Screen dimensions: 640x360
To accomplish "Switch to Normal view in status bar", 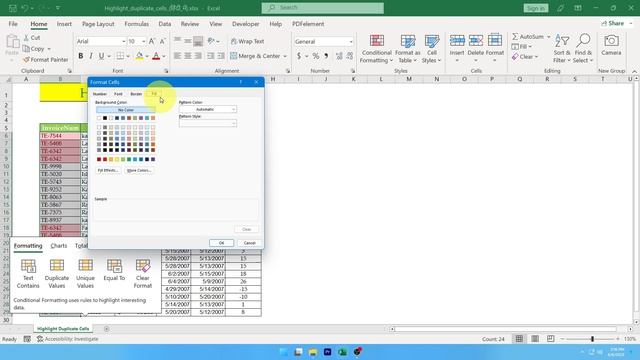I will coord(519,339).
